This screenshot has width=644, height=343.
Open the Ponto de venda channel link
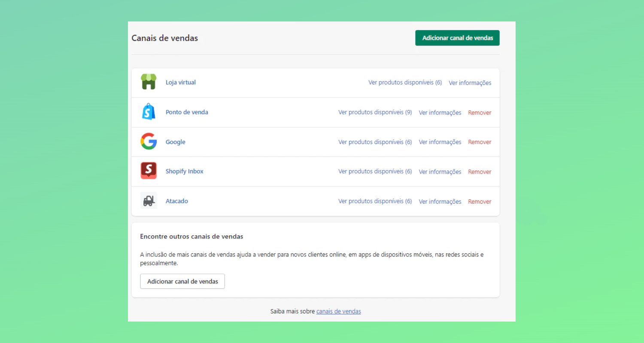pyautogui.click(x=187, y=112)
